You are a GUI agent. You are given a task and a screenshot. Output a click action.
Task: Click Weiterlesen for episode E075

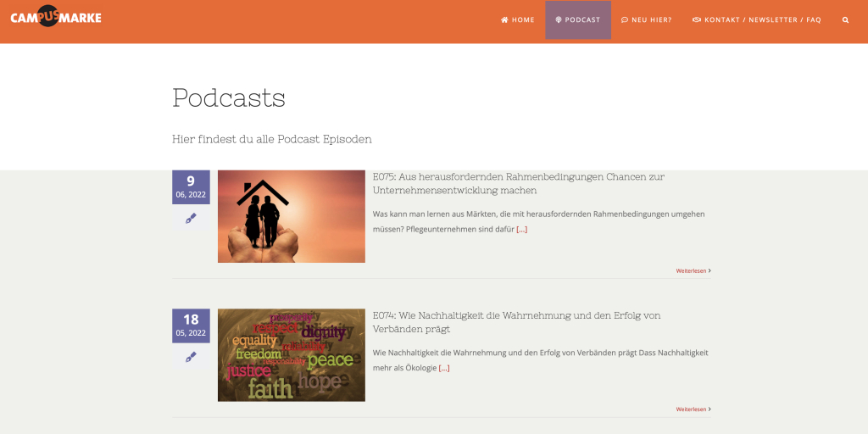tap(690, 270)
